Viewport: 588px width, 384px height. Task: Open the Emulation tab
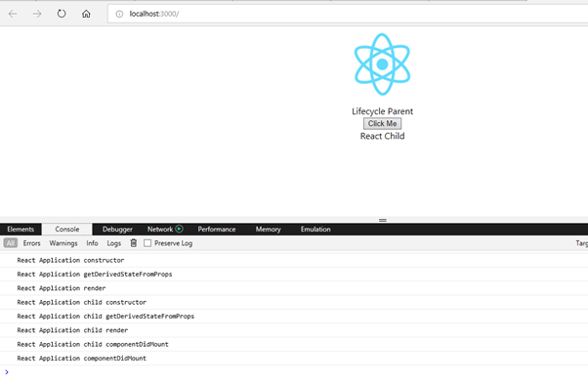[x=315, y=229]
